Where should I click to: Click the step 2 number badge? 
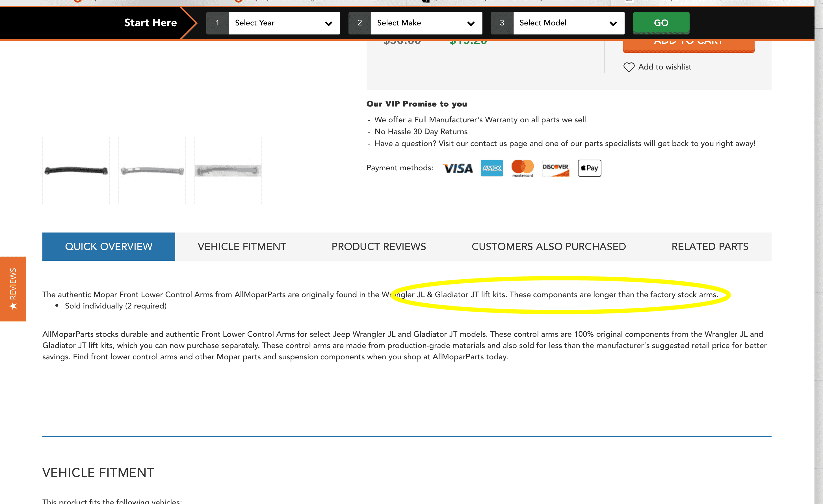[360, 23]
